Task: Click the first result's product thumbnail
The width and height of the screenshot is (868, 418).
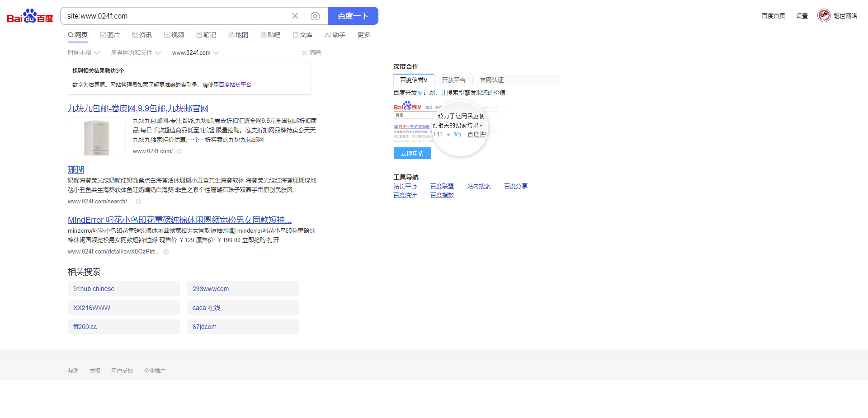Action: click(97, 136)
